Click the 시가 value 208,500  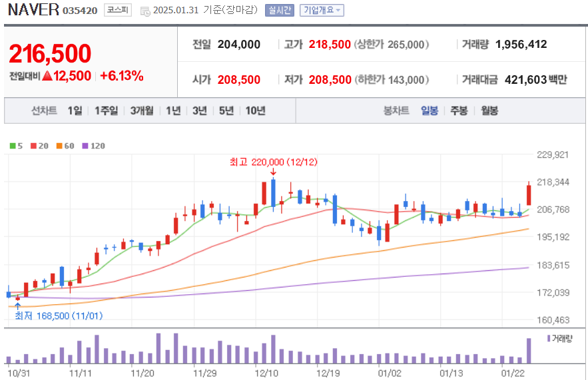[239, 80]
